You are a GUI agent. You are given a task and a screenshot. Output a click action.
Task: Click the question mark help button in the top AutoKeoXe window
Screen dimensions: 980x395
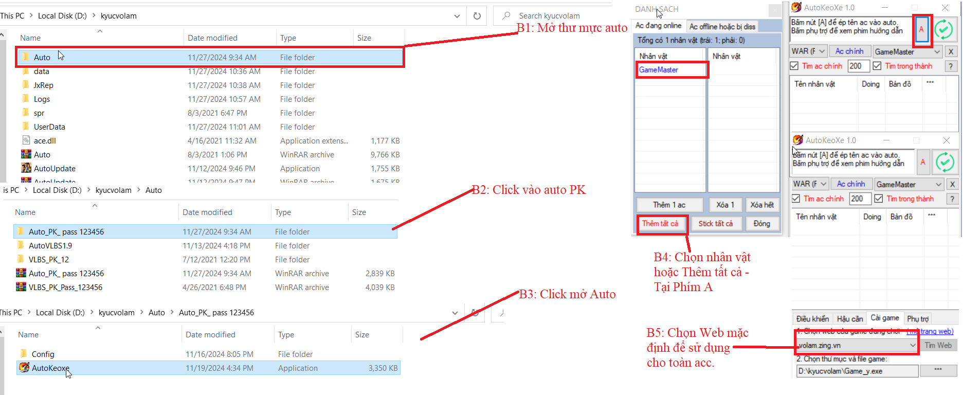[x=951, y=66]
